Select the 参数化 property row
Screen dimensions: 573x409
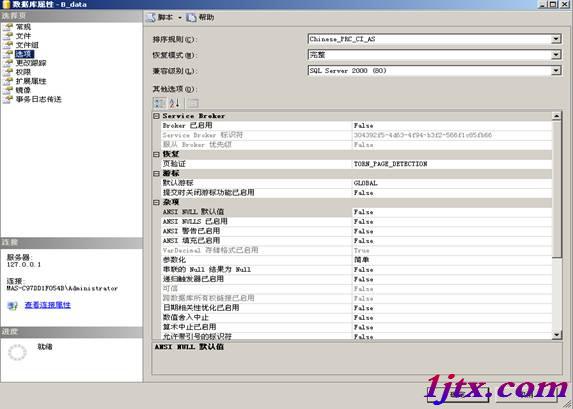356,260
